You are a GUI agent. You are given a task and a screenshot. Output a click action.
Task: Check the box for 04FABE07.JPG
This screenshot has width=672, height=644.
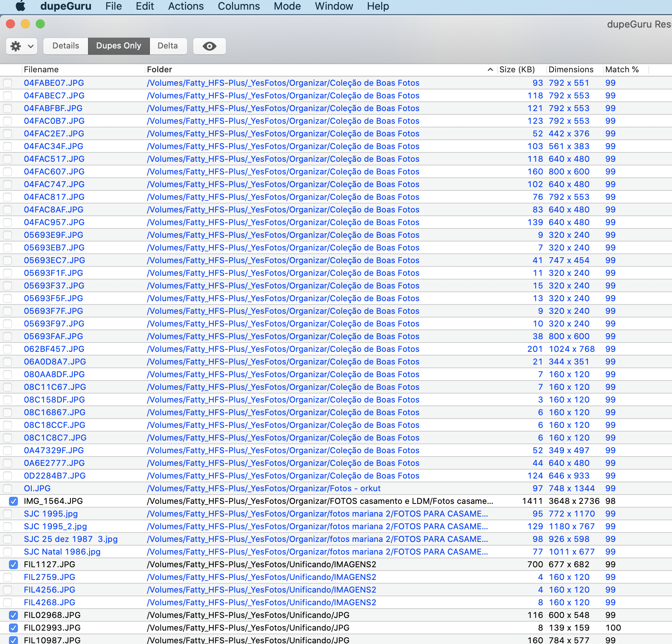click(7, 83)
